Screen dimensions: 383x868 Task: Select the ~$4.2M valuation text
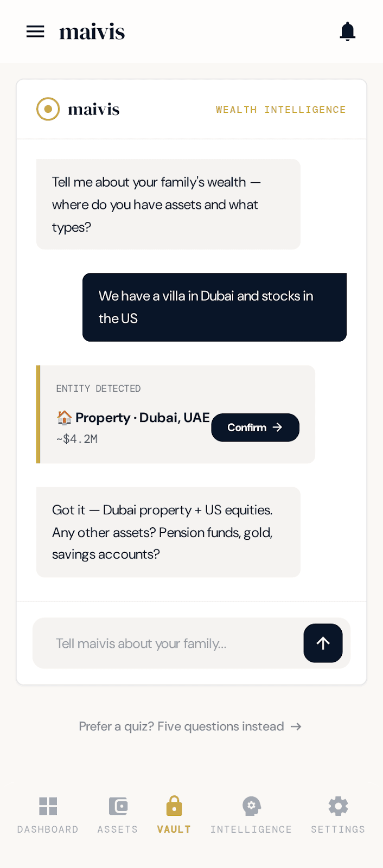(76, 439)
